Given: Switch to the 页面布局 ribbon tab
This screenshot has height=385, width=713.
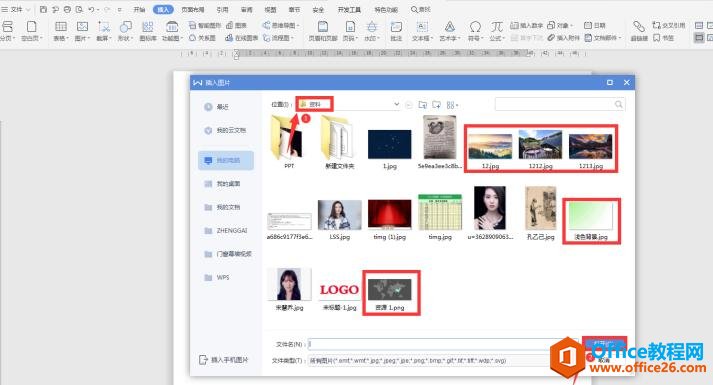Looking at the screenshot, I should 193,10.
